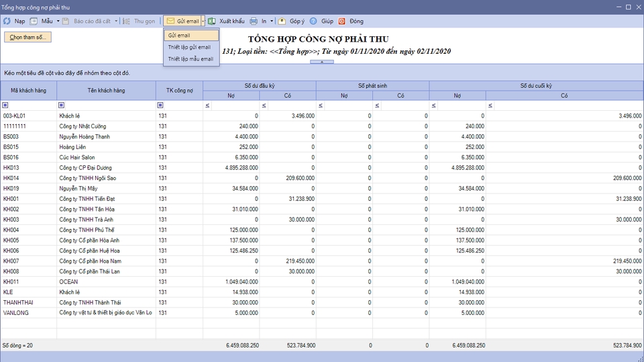Choose Gửi email in the dropdown menu
Screen dimensions: 644x362
pyautogui.click(x=191, y=36)
